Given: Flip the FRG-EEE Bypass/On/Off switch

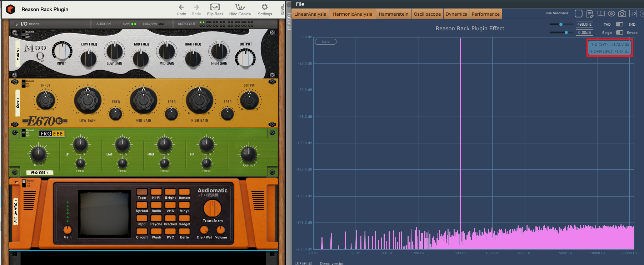Looking at the screenshot, I should click(24, 133).
